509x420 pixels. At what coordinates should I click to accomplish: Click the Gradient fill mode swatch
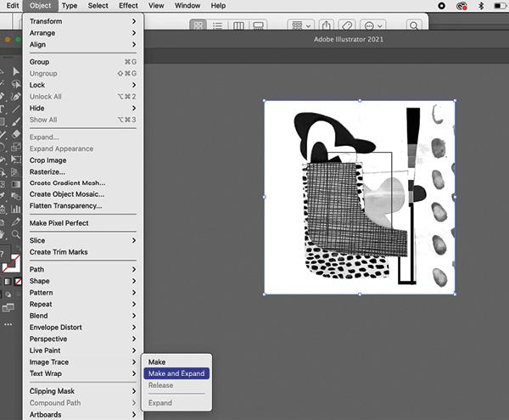[8, 282]
